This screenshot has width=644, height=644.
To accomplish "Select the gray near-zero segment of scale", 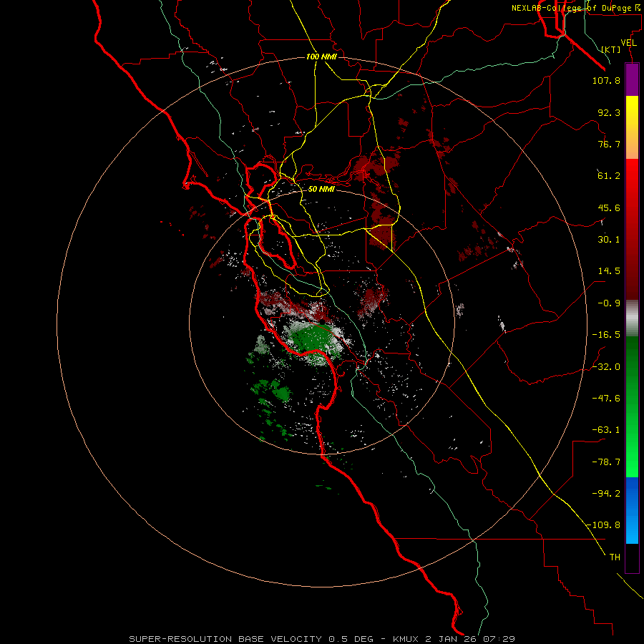I will pyautogui.click(x=632, y=318).
